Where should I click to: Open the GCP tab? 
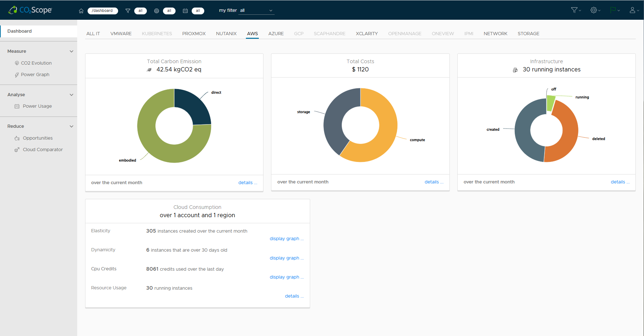[x=299, y=34]
